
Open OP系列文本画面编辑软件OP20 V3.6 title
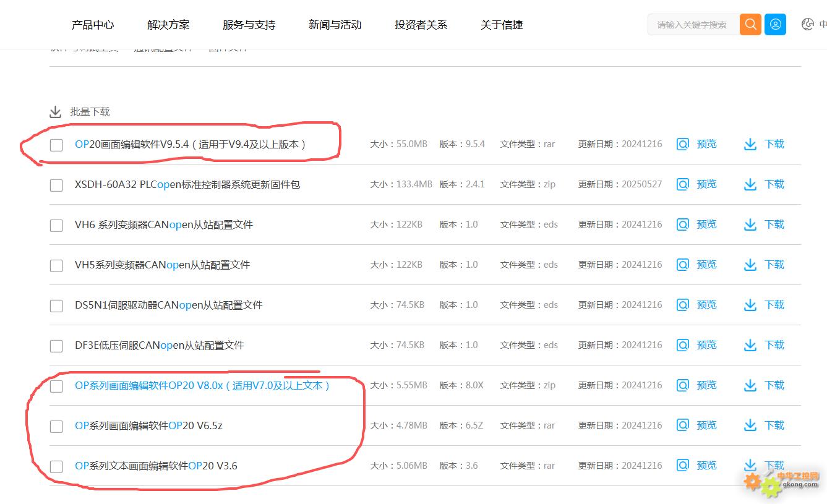[156, 466]
